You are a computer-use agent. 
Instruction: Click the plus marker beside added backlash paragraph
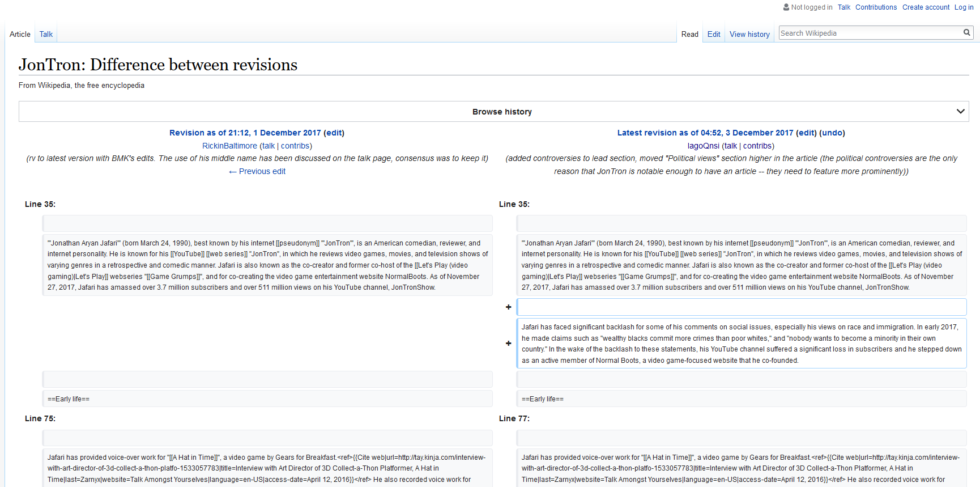508,343
